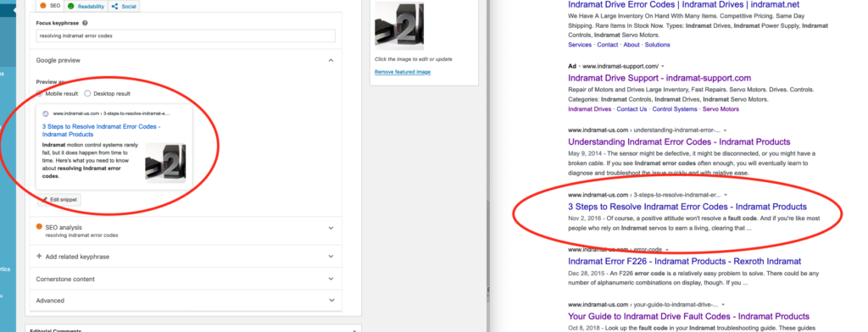The image size is (868, 332).
Task: Open the SEO tab in Yoast panel
Action: 50,6
